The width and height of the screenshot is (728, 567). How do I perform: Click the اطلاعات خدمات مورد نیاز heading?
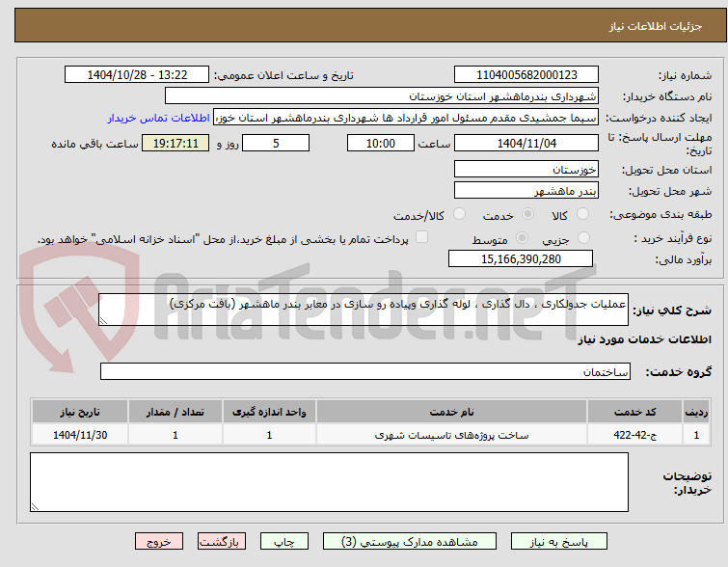coord(644,340)
